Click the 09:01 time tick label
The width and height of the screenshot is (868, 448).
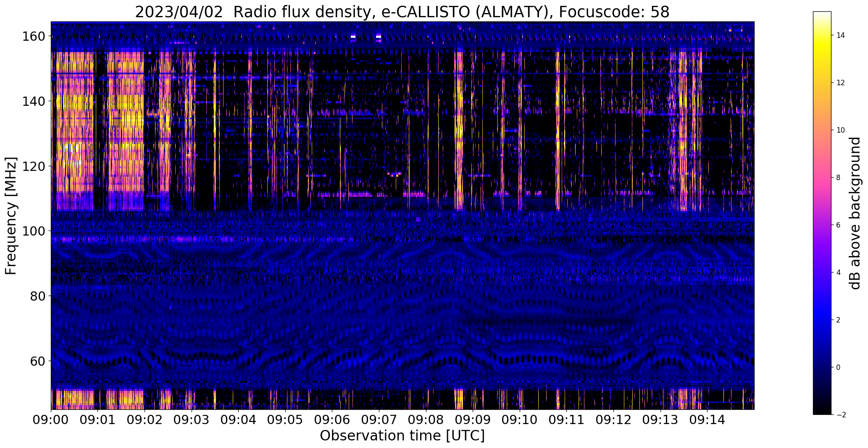[98, 420]
